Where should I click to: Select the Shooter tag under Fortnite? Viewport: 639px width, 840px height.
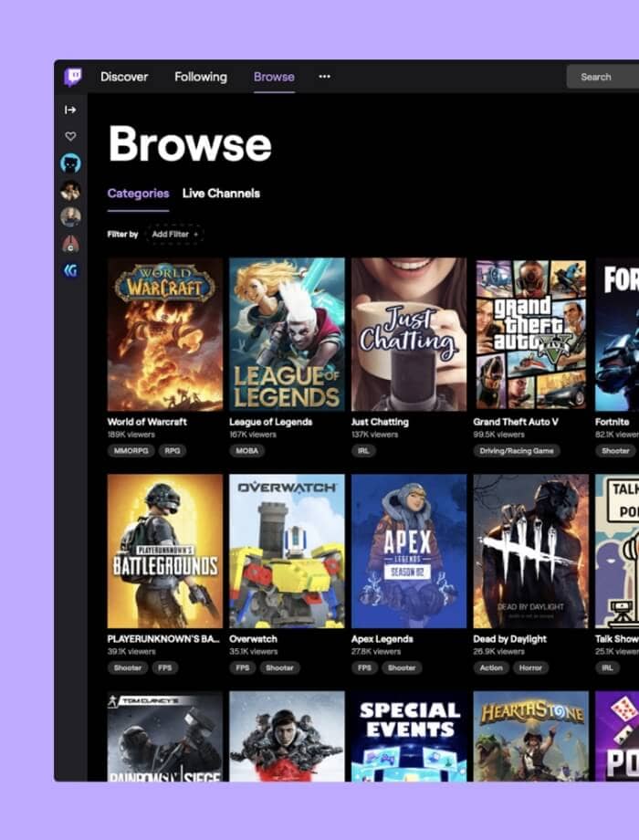coord(615,450)
